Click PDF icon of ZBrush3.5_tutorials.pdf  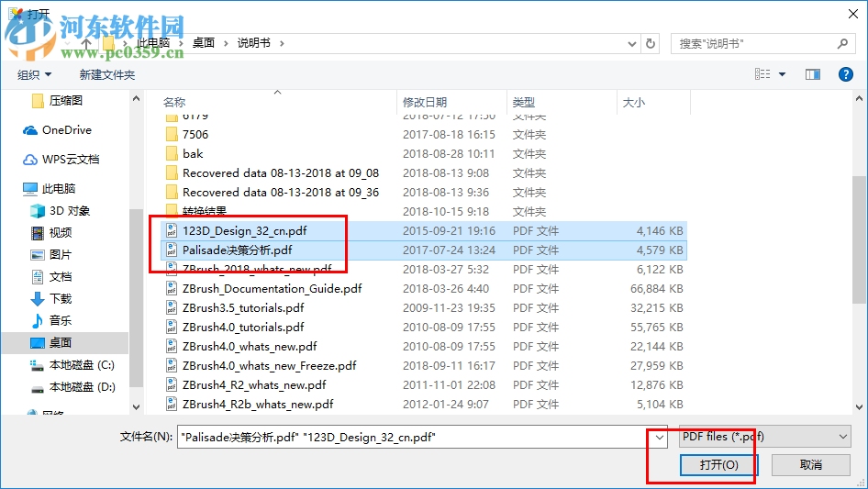point(172,308)
